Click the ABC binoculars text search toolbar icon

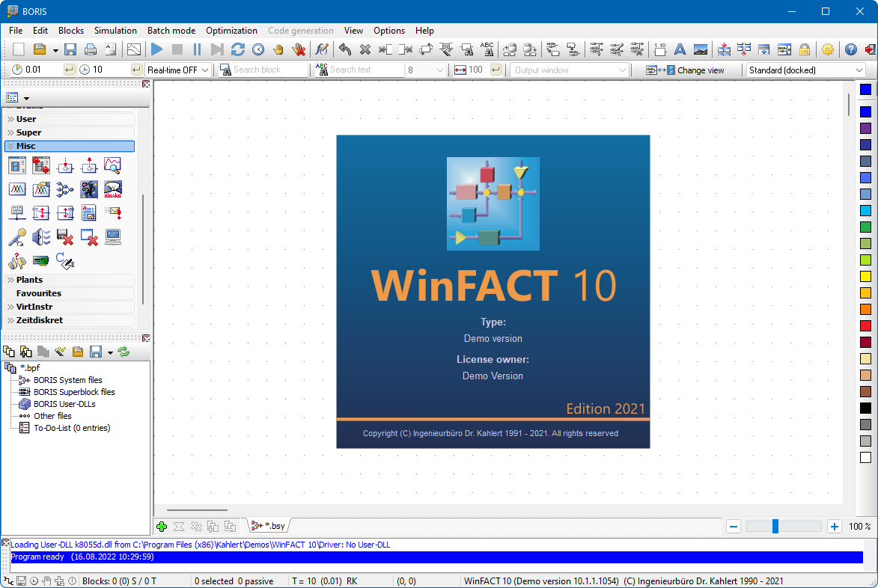click(x=487, y=50)
